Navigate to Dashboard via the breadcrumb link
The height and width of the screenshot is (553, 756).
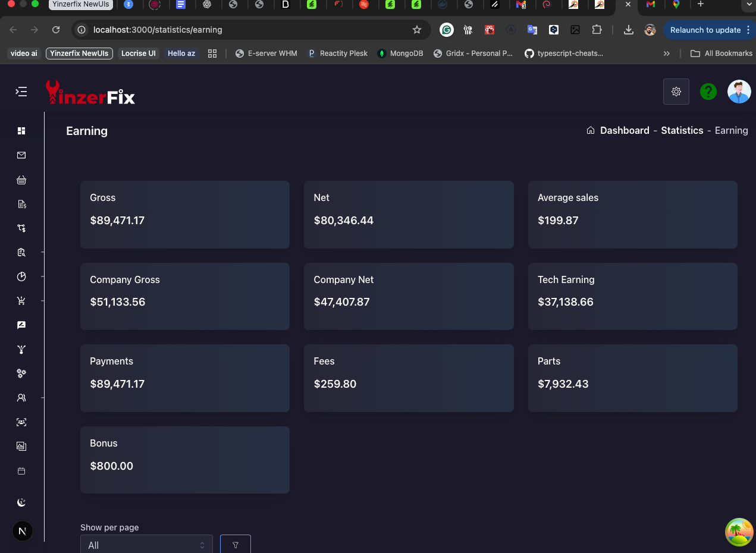(x=625, y=130)
